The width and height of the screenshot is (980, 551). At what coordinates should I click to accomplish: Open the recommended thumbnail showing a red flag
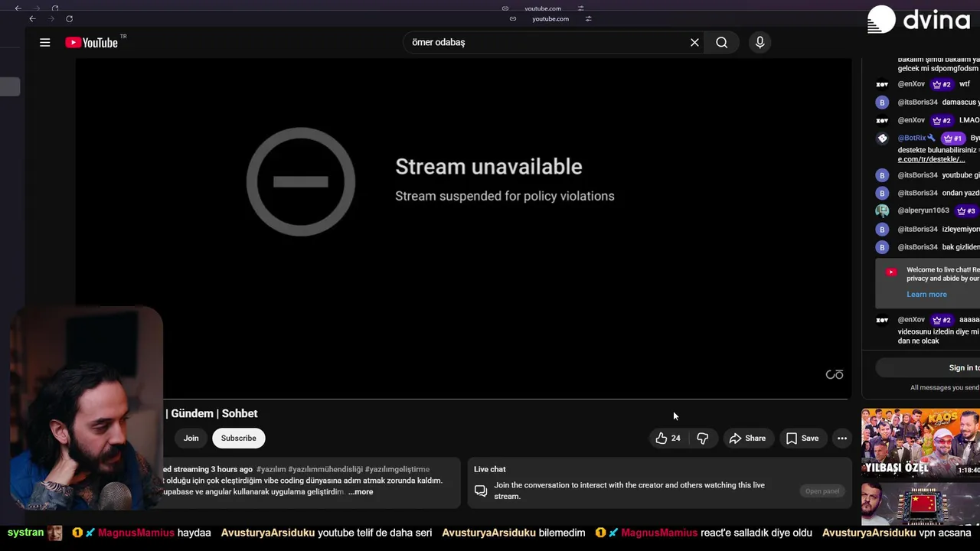pos(920,504)
